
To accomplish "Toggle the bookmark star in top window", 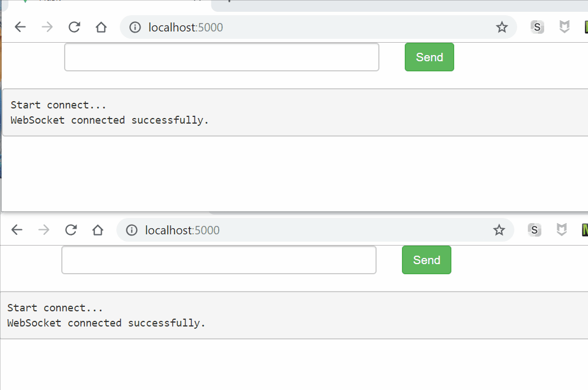I will 502,26.
